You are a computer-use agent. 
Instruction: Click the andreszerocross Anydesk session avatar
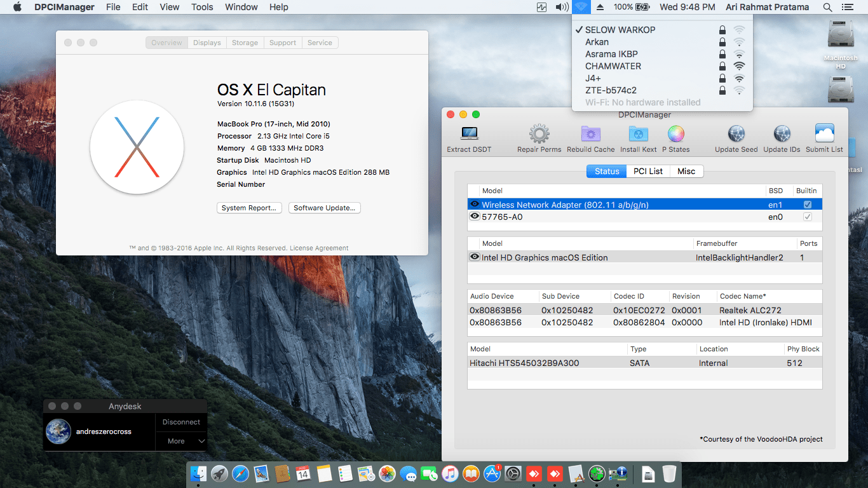[x=58, y=431]
